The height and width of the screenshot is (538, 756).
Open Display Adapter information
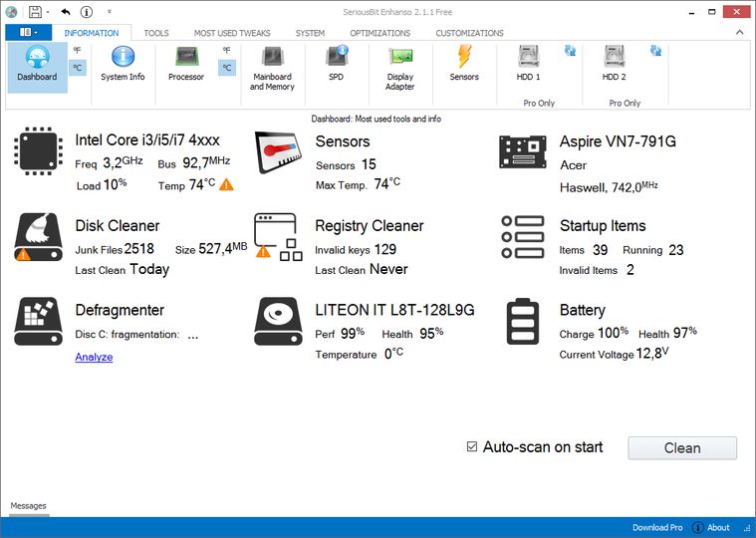tap(400, 69)
